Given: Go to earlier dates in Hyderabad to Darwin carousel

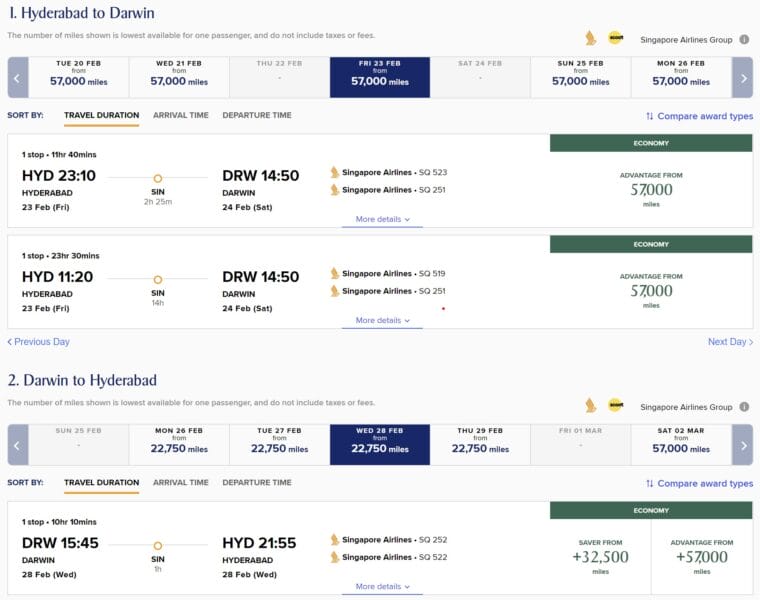Looking at the screenshot, I should (17, 77).
